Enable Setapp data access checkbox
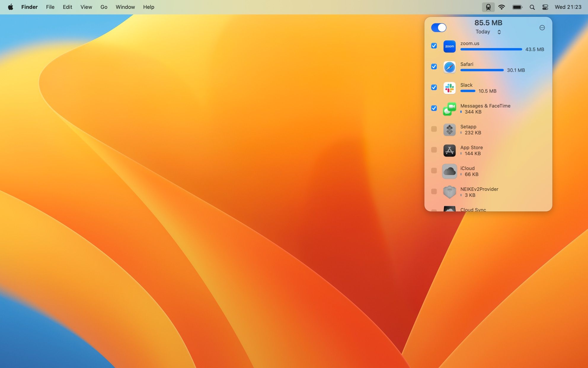The image size is (588, 368). [434, 129]
